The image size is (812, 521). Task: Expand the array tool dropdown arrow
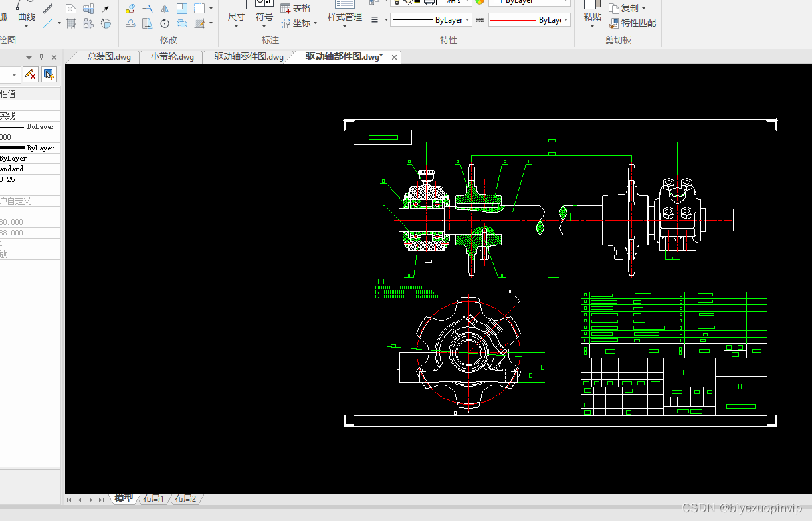(x=211, y=9)
